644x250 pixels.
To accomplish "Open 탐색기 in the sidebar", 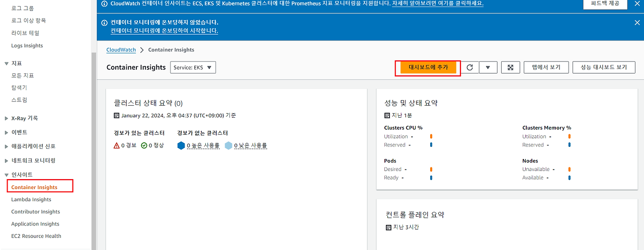I will coord(19,88).
